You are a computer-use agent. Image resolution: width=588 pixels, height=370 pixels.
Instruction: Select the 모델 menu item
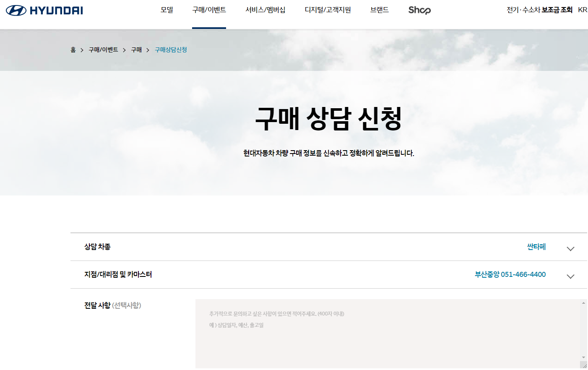pyautogui.click(x=167, y=10)
